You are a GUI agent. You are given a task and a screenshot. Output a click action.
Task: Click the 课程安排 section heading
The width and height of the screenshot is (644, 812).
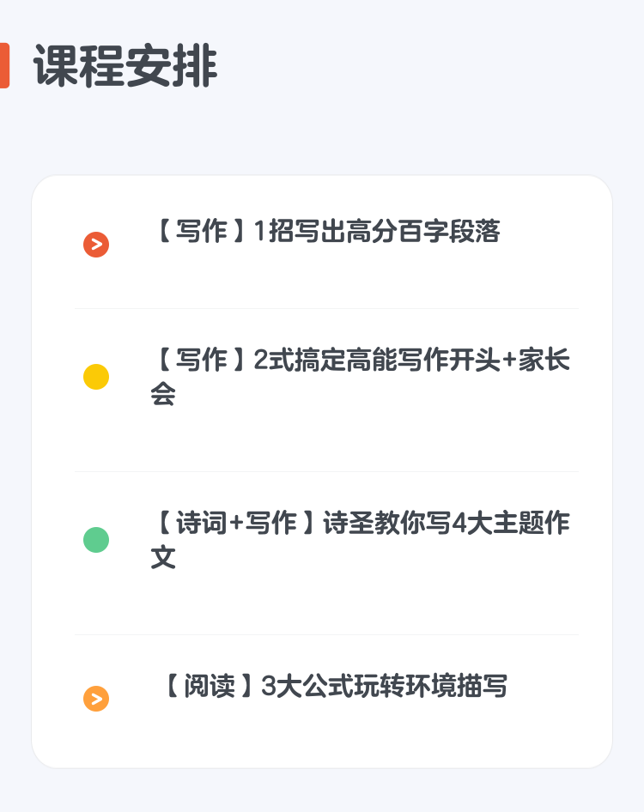click(x=125, y=66)
